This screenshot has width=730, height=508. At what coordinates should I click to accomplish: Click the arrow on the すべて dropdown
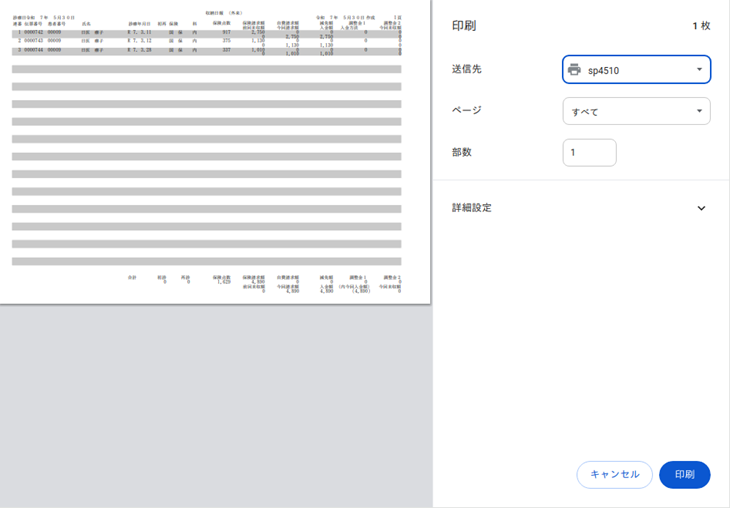click(699, 111)
